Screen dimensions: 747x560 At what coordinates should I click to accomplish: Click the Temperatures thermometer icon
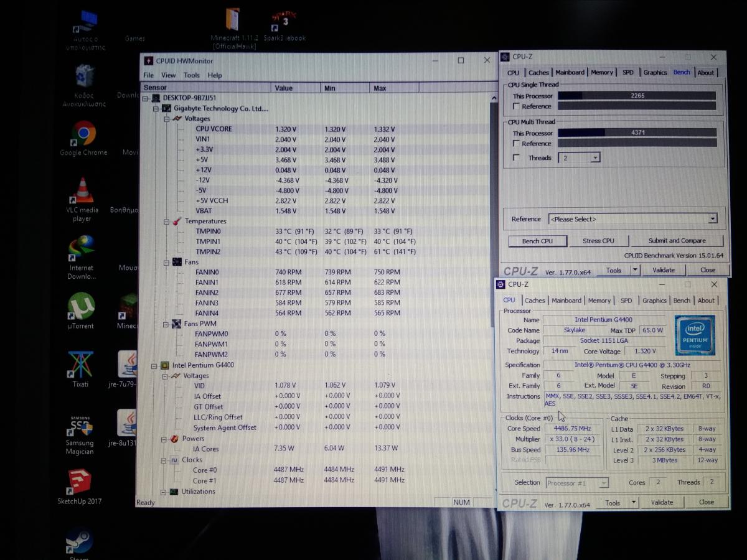pyautogui.click(x=177, y=221)
